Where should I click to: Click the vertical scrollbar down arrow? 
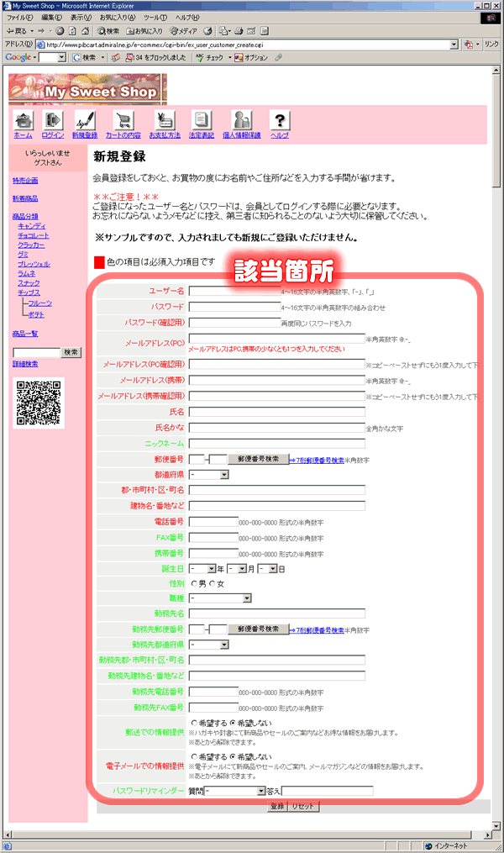tap(496, 824)
